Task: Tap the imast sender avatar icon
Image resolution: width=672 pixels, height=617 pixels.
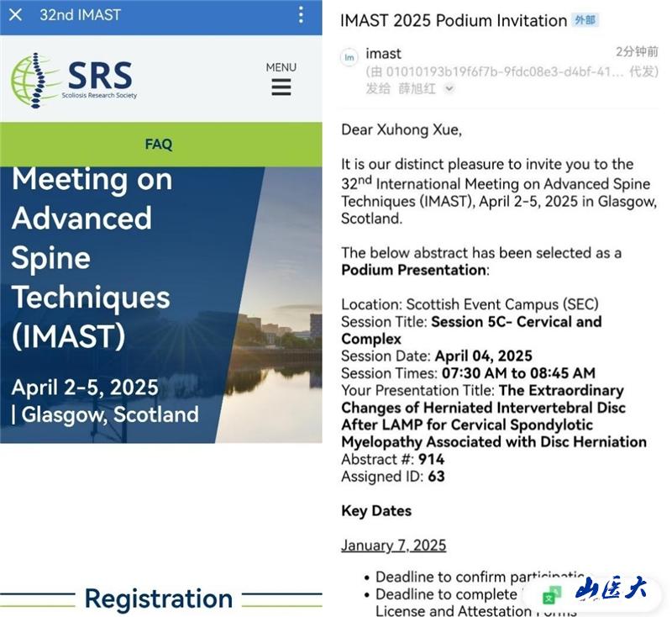Action: click(x=349, y=56)
